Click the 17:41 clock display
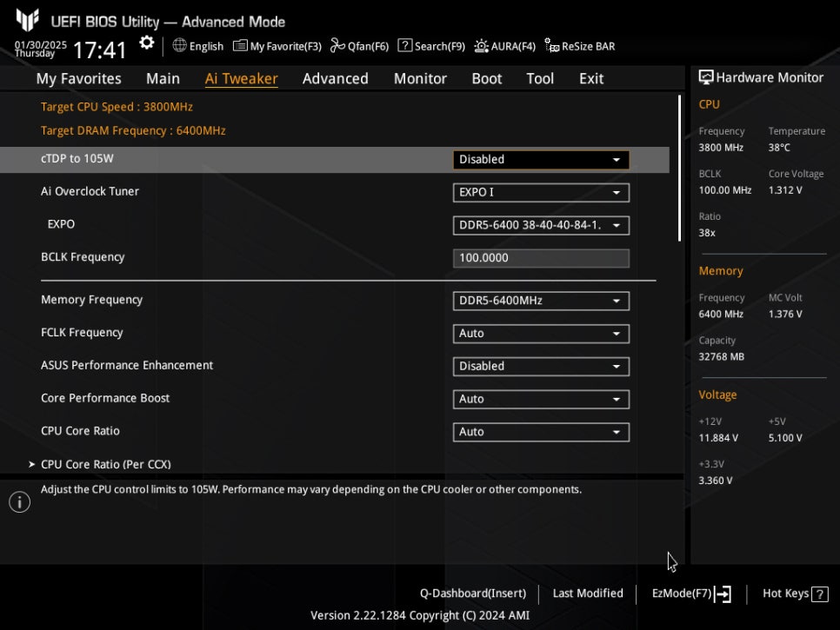Image resolution: width=840 pixels, height=630 pixels. (x=100, y=50)
